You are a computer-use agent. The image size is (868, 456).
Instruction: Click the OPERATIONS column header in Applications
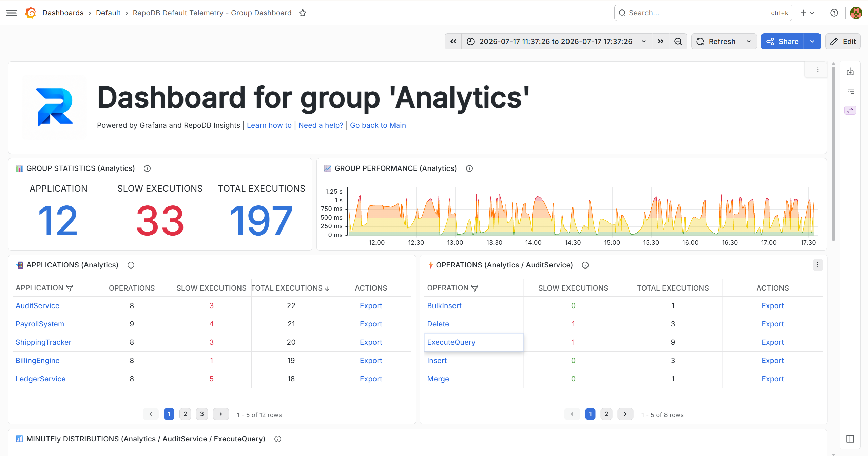(x=132, y=288)
